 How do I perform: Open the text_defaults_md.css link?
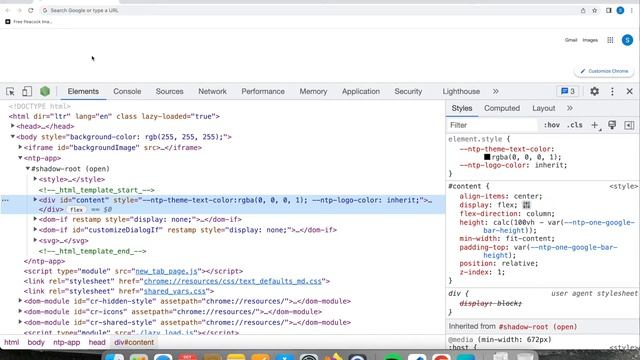[233, 281]
